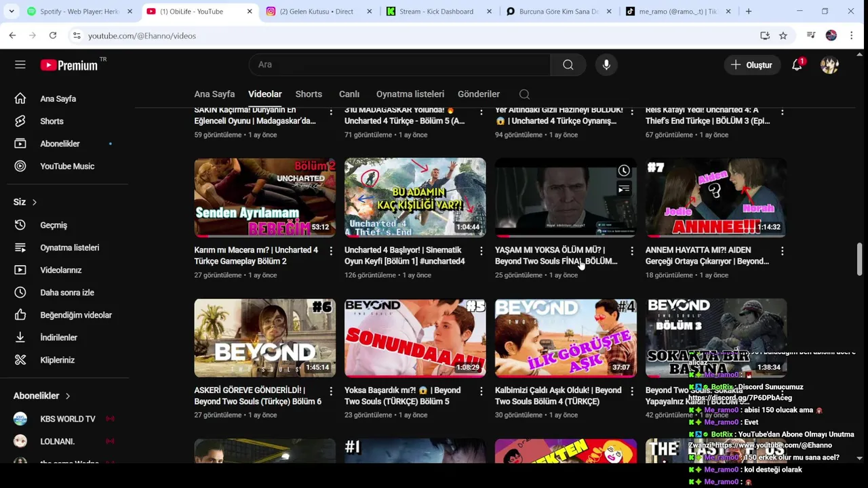
Task: Click the YouTube Premium logo
Action: (69, 65)
